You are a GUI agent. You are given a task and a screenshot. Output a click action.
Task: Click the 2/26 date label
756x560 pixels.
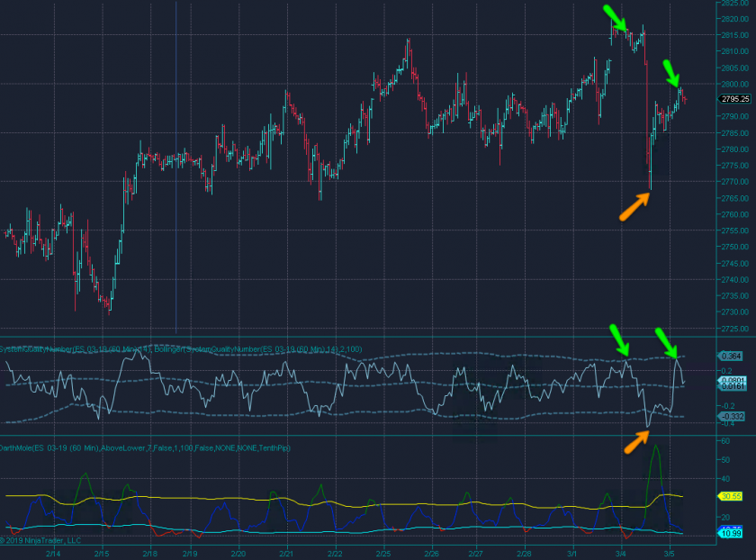pos(431,553)
